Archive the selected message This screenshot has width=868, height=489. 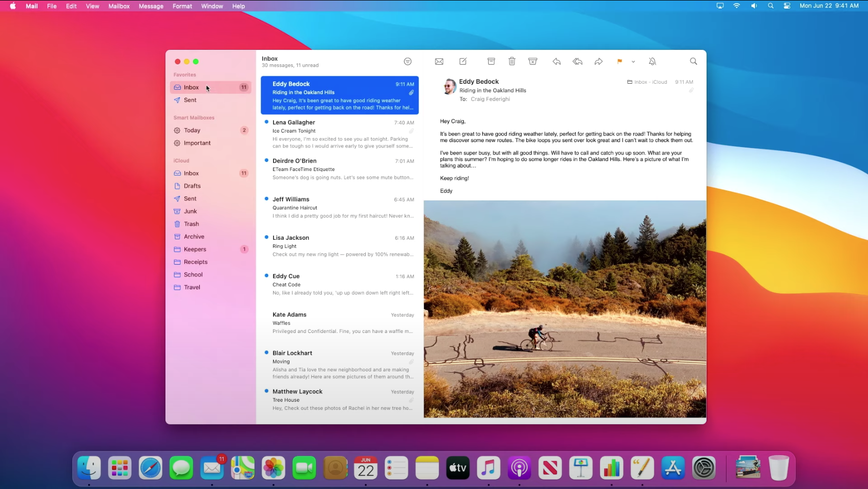(x=491, y=61)
